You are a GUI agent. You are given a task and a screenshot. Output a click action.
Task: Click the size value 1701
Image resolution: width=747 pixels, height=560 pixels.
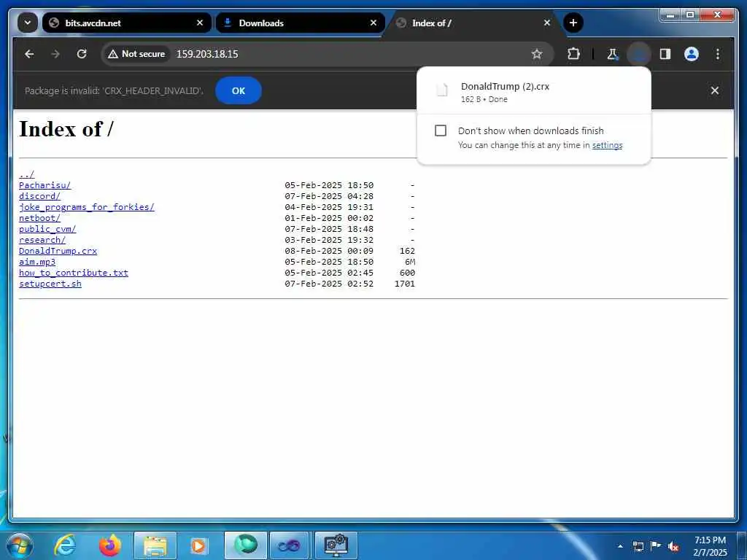tap(405, 284)
